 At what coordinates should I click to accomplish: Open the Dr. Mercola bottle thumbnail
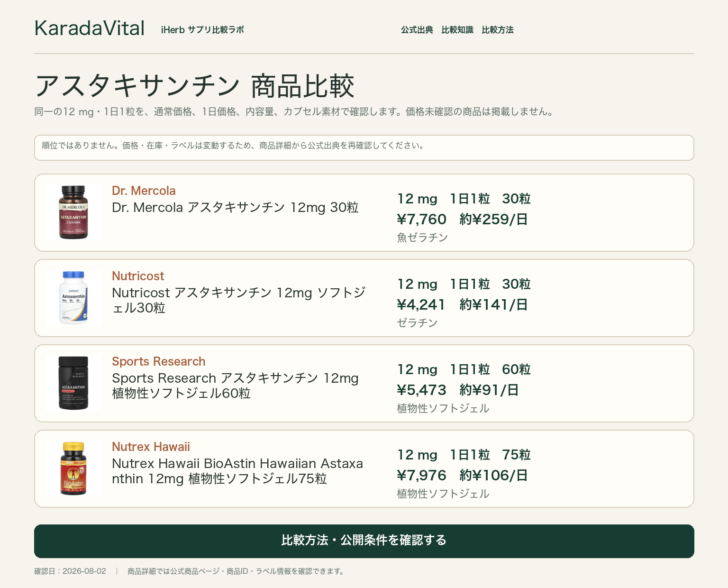pos(73,212)
